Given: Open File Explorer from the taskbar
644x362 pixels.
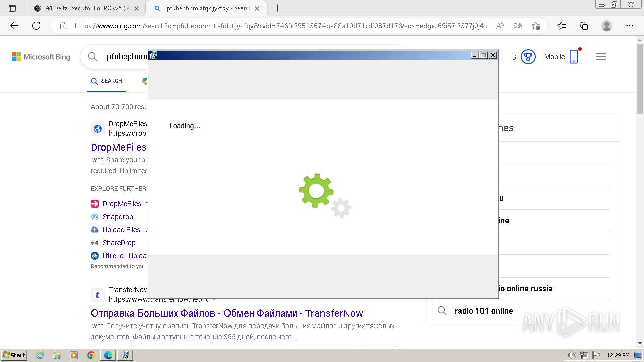Looking at the screenshot, I should (x=57, y=355).
